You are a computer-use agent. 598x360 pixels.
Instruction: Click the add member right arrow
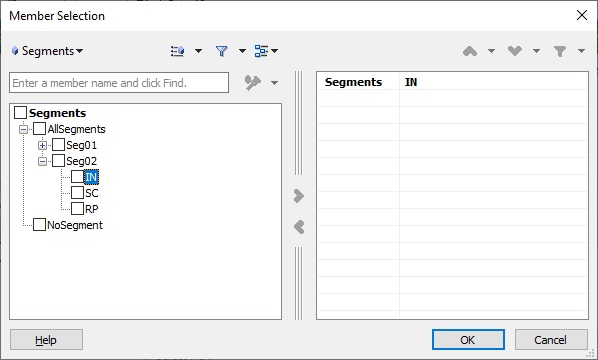point(299,196)
